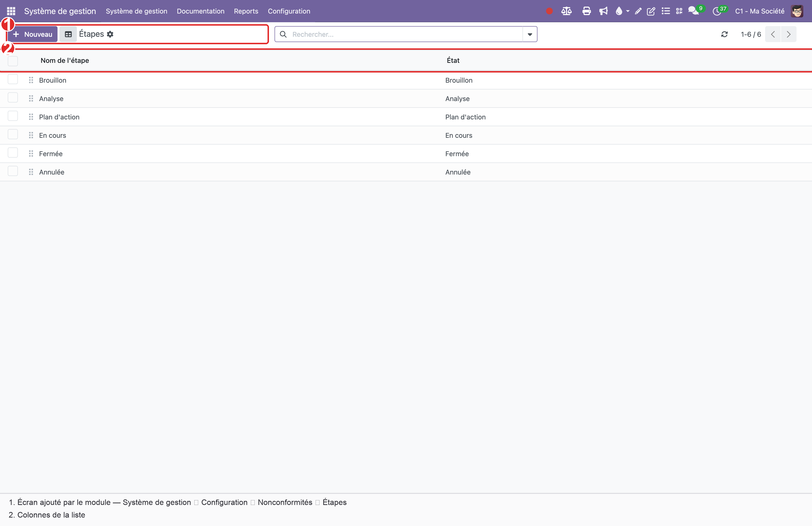Open the water drop color dropdown
This screenshot has height=526, width=812.
(x=622, y=11)
